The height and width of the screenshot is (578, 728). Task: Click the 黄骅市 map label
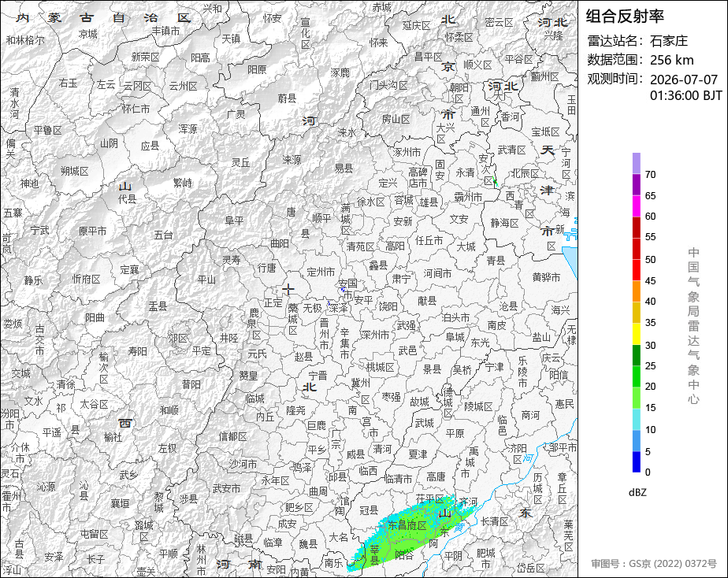[547, 277]
